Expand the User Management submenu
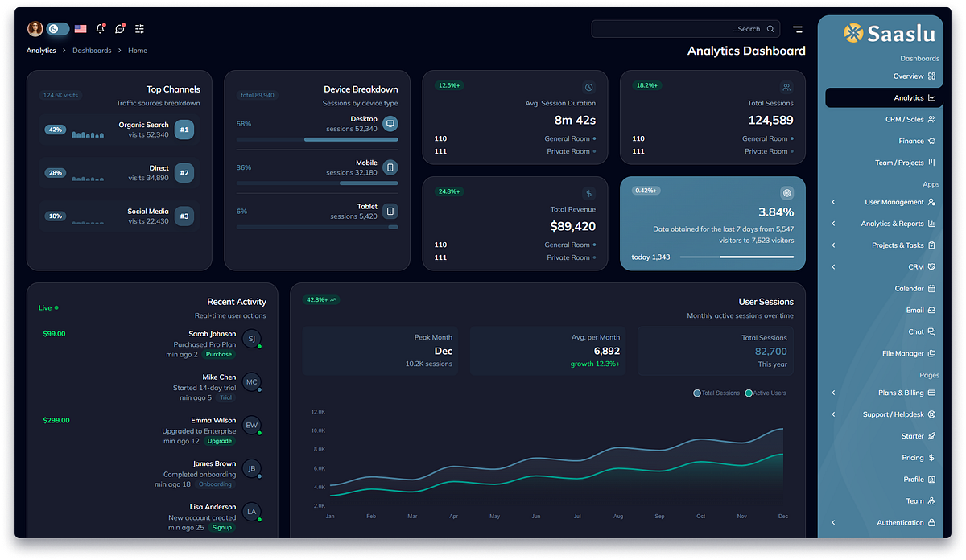Image resolution: width=966 pixels, height=560 pixels. pos(883,203)
